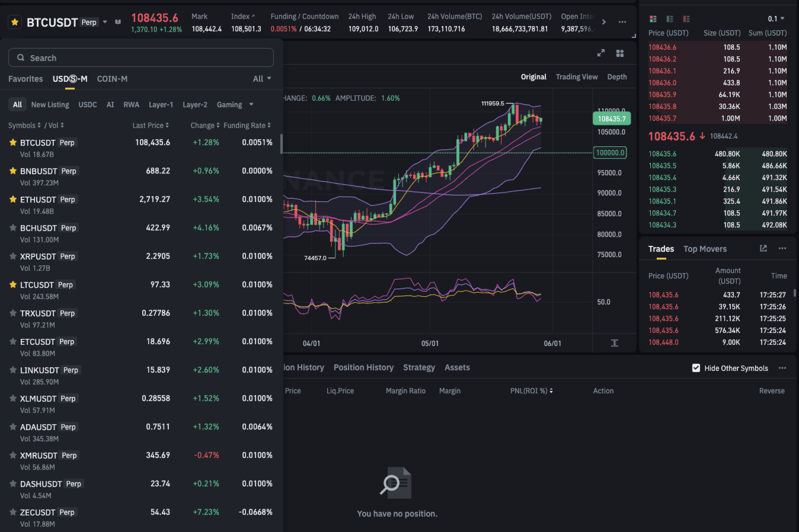Open the more options (...) menu in top bar
The image size is (799, 532).
pos(622,22)
